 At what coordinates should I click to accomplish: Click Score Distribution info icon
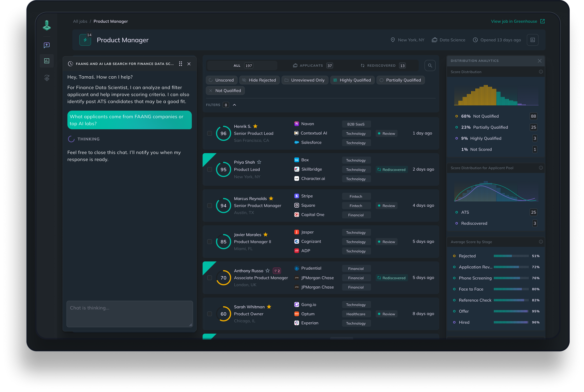click(541, 72)
